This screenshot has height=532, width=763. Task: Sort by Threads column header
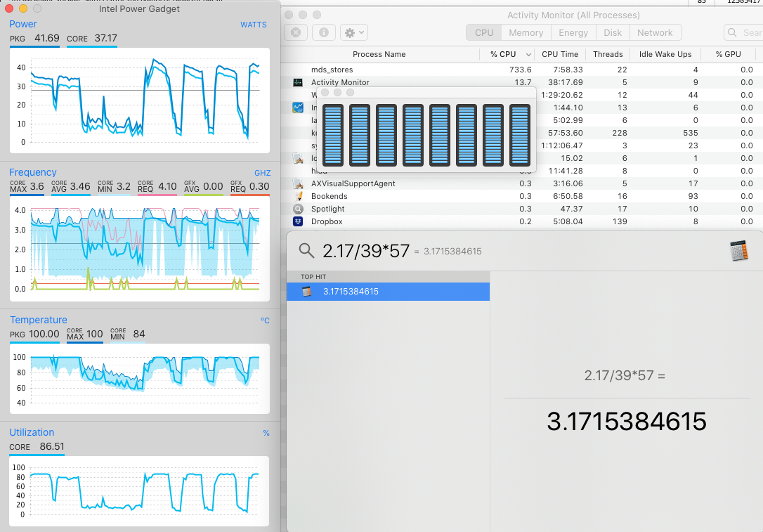[608, 54]
